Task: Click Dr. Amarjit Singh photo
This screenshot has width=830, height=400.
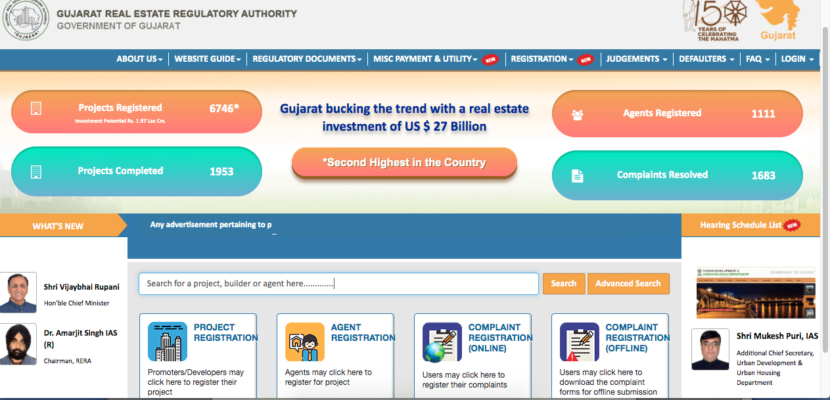Action: pos(18,344)
